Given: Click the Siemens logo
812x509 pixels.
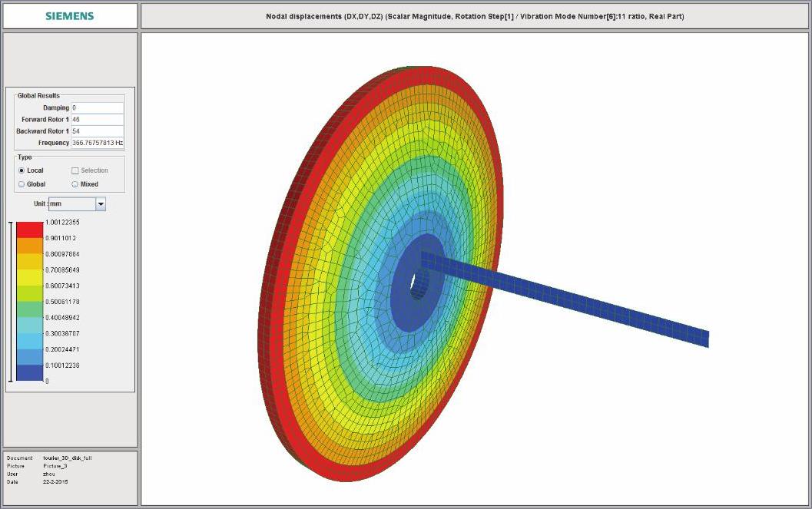Looking at the screenshot, I should point(70,16).
